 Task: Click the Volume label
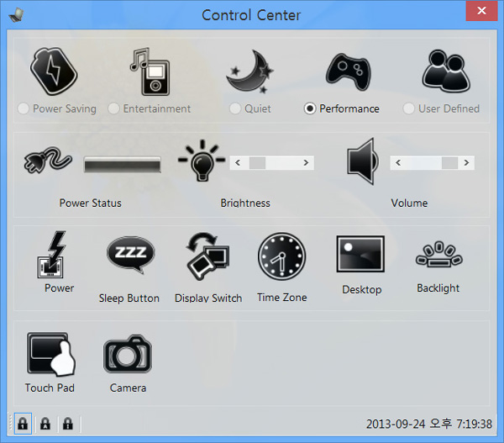(x=409, y=203)
